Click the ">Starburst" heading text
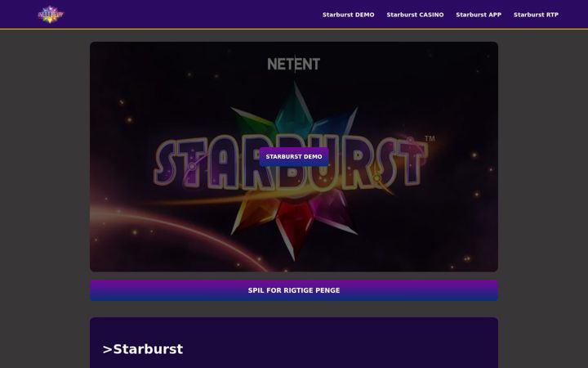The height and width of the screenshot is (368, 588). tap(143, 349)
